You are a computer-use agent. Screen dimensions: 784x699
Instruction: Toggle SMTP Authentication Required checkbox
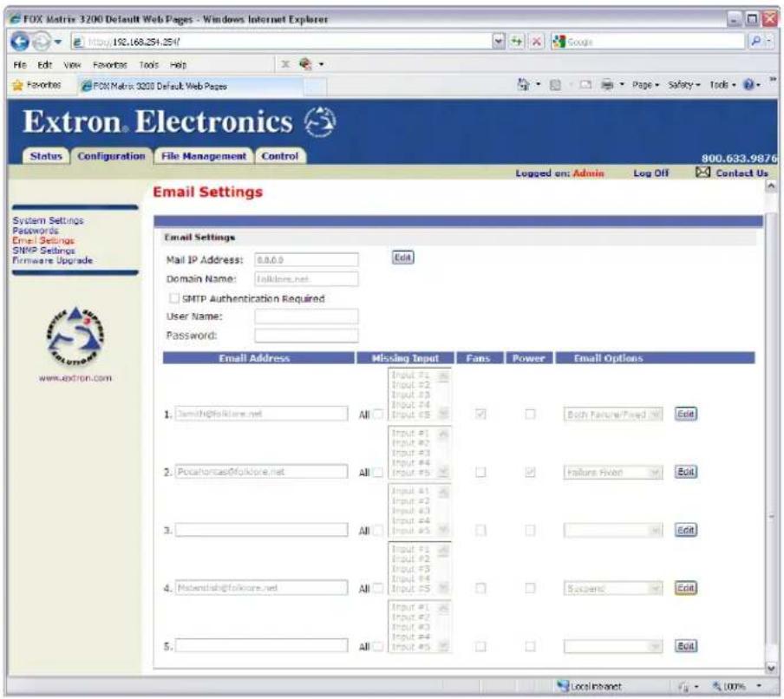pyautogui.click(x=173, y=298)
